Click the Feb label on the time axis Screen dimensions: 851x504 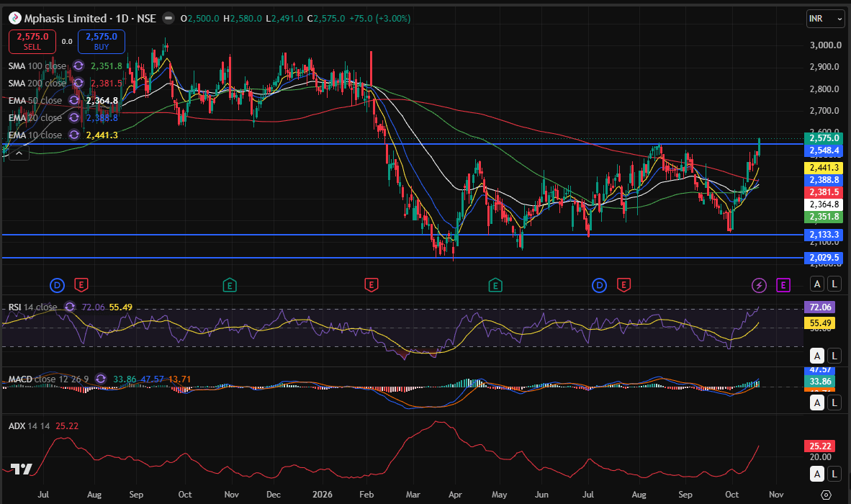(366, 494)
